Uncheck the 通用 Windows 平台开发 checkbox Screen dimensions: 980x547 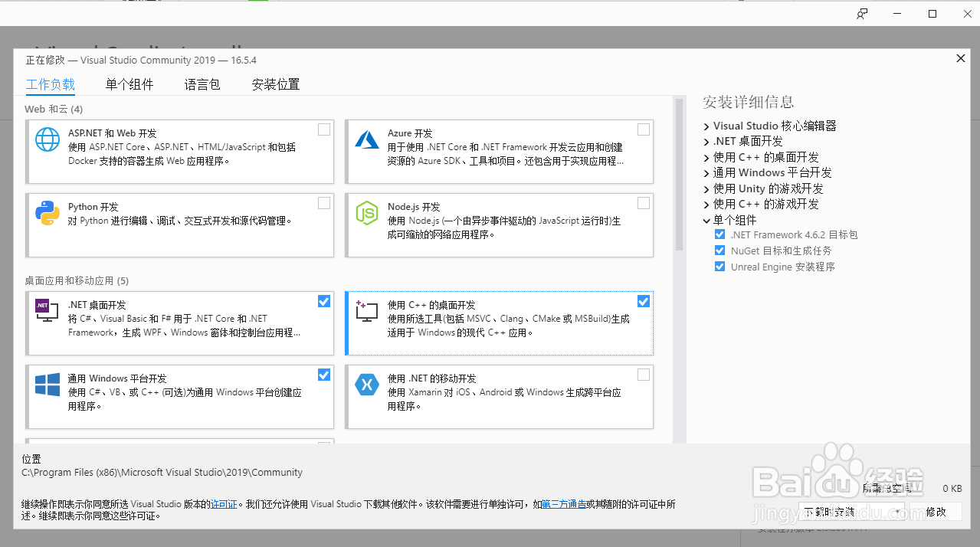[x=324, y=375]
